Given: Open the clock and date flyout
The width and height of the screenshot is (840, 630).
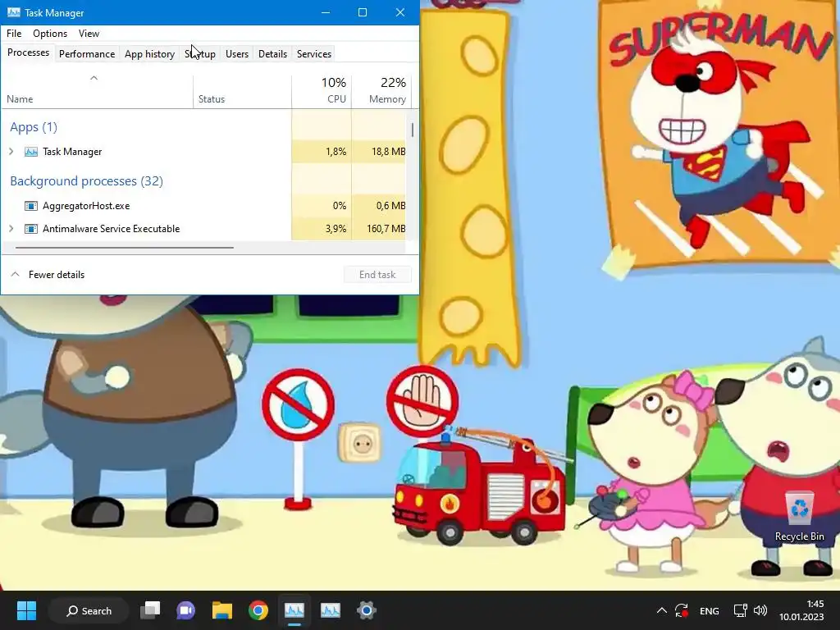Looking at the screenshot, I should point(801,610).
